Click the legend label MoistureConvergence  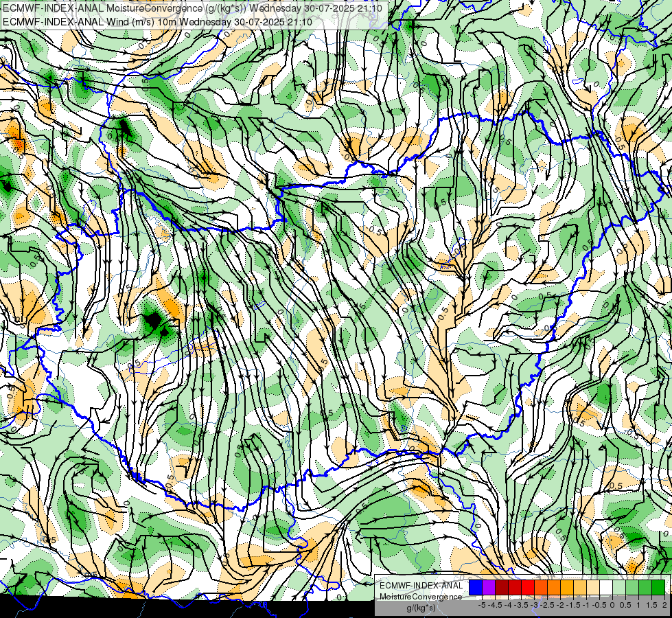(x=421, y=597)
